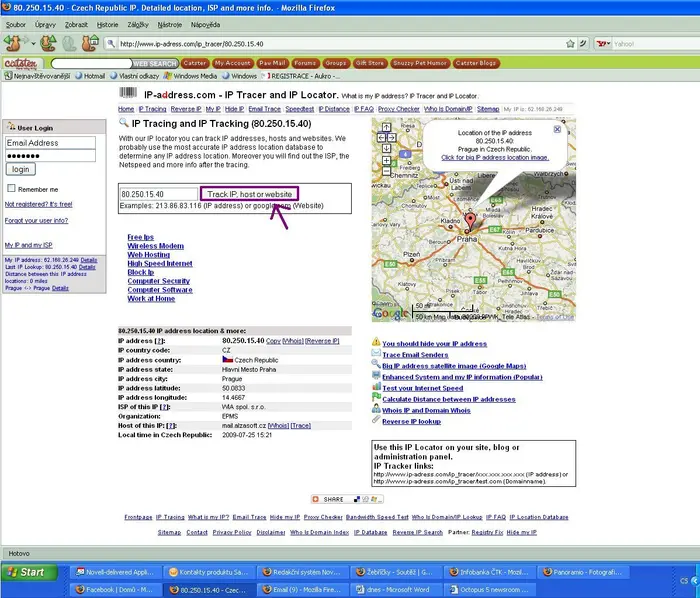
Task: Open the Nástroje menu
Action: [x=170, y=25]
